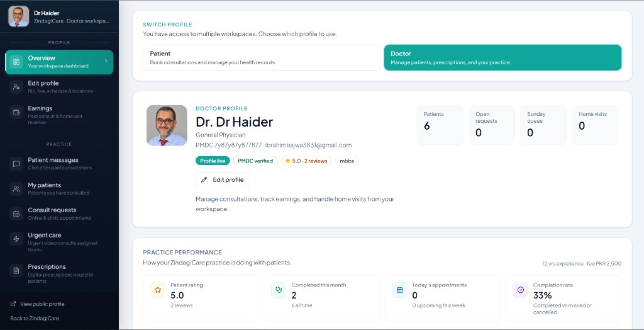The image size is (644, 330).
Task: Click the Patient rating 5.0 card
Action: [x=201, y=299]
